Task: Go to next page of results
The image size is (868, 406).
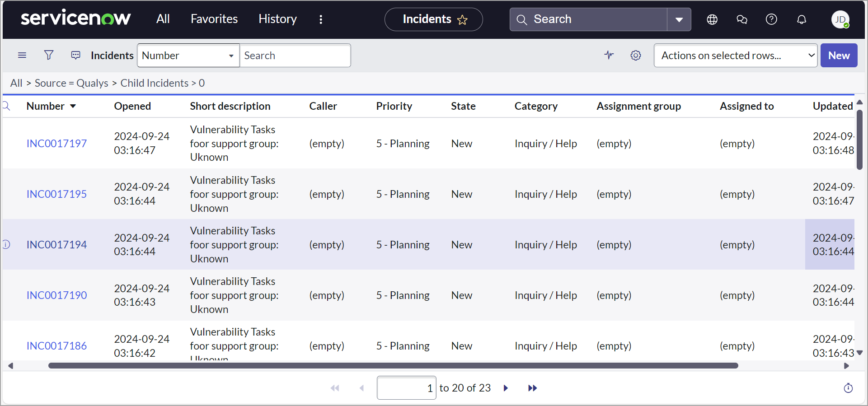Action: point(506,388)
